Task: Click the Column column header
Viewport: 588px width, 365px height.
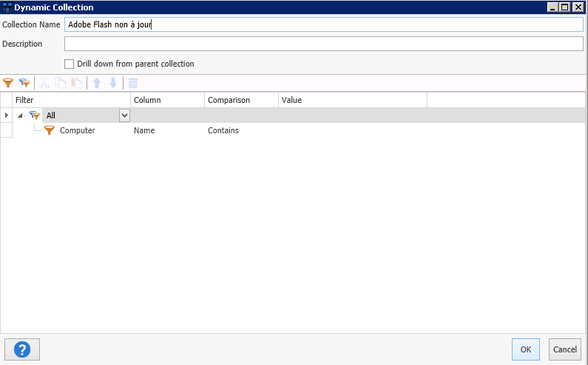Action: 167,100
